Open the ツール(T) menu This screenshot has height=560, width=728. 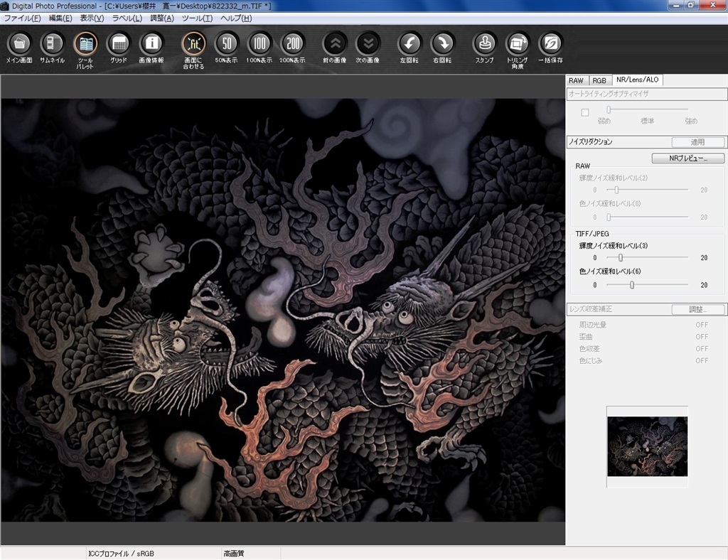coord(198,18)
